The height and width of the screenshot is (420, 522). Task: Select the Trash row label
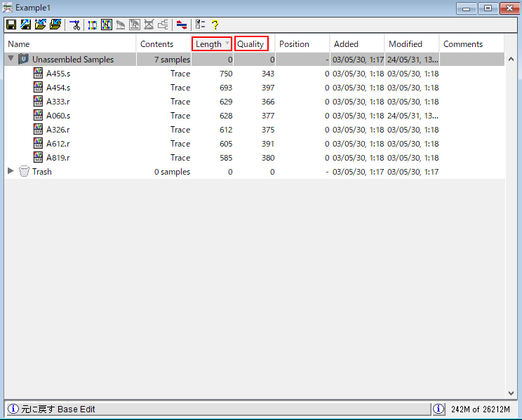(42, 171)
